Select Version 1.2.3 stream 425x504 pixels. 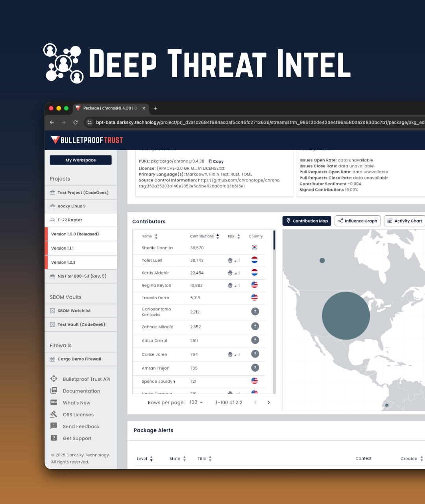(81, 262)
